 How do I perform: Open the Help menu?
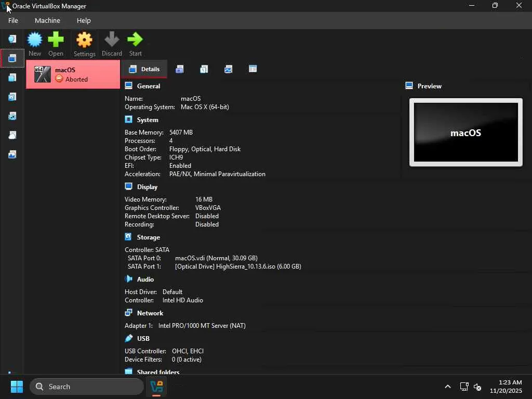click(x=84, y=21)
